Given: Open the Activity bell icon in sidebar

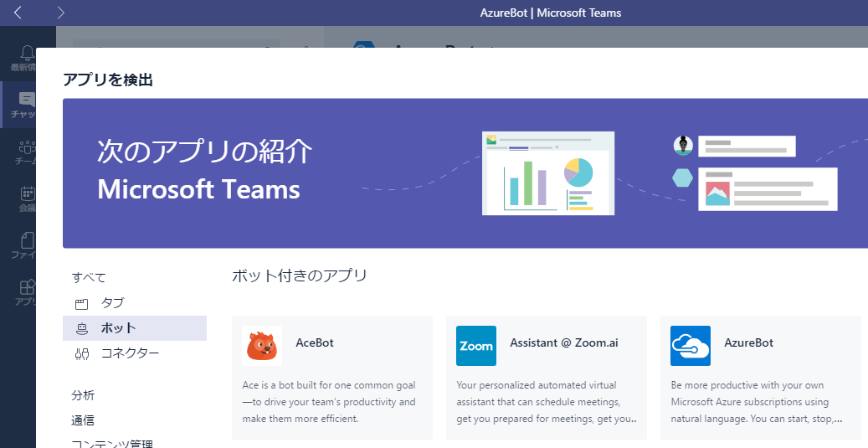Looking at the screenshot, I should click(27, 53).
